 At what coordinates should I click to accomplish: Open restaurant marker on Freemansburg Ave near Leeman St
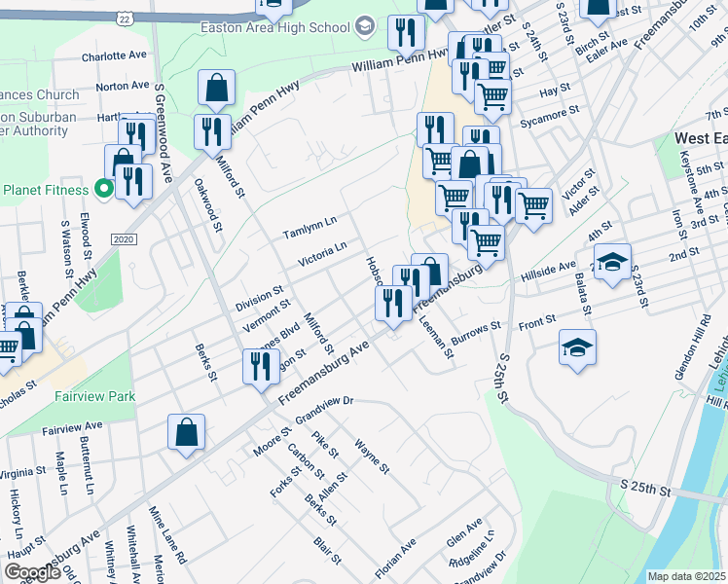pos(394,307)
